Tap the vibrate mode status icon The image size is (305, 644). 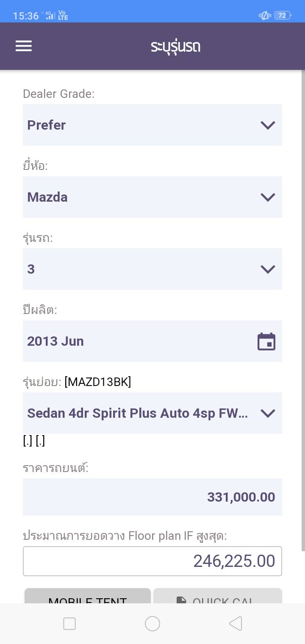pyautogui.click(x=265, y=16)
